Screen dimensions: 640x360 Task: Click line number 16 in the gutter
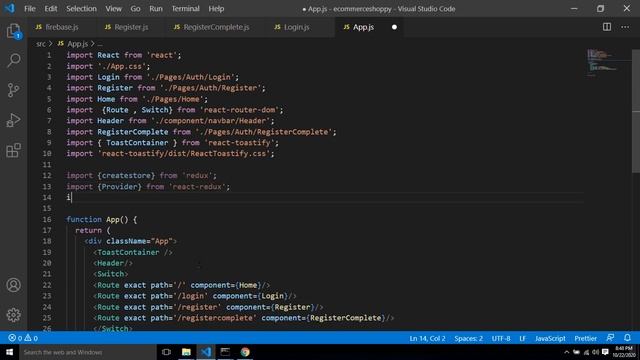pos(47,219)
